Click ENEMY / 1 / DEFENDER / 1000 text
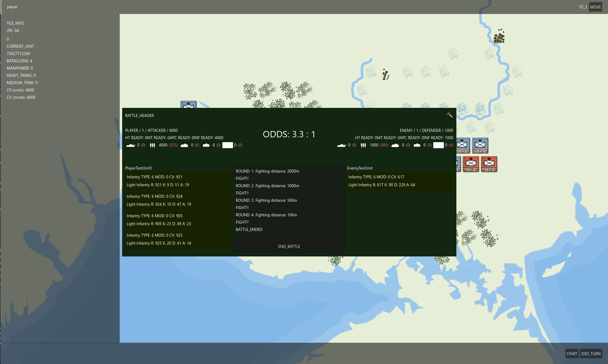The height and width of the screenshot is (364, 608). (x=426, y=130)
